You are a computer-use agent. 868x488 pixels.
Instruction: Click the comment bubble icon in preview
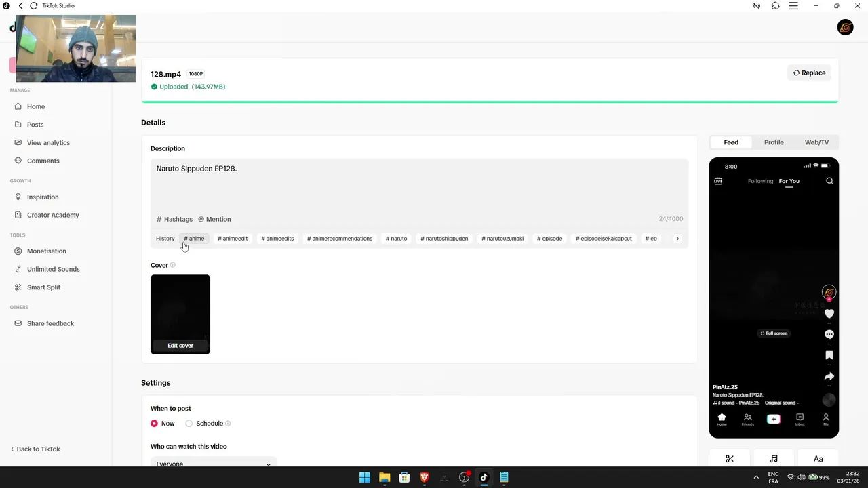click(829, 335)
